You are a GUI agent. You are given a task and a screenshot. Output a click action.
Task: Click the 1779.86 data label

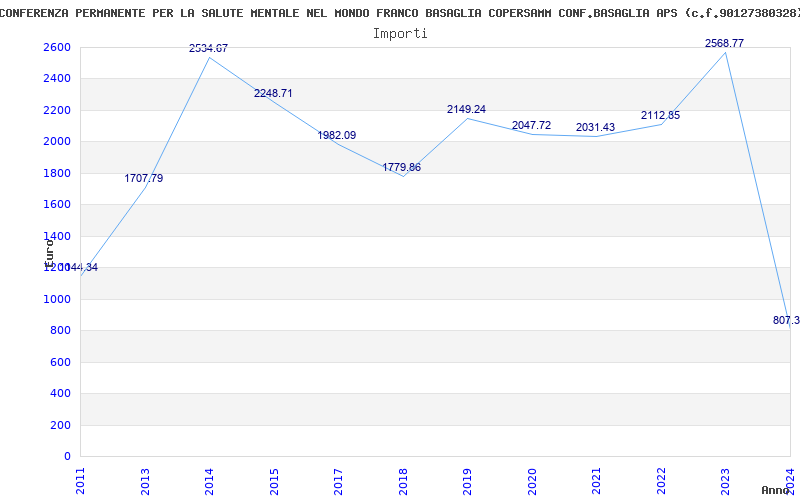tap(402, 167)
